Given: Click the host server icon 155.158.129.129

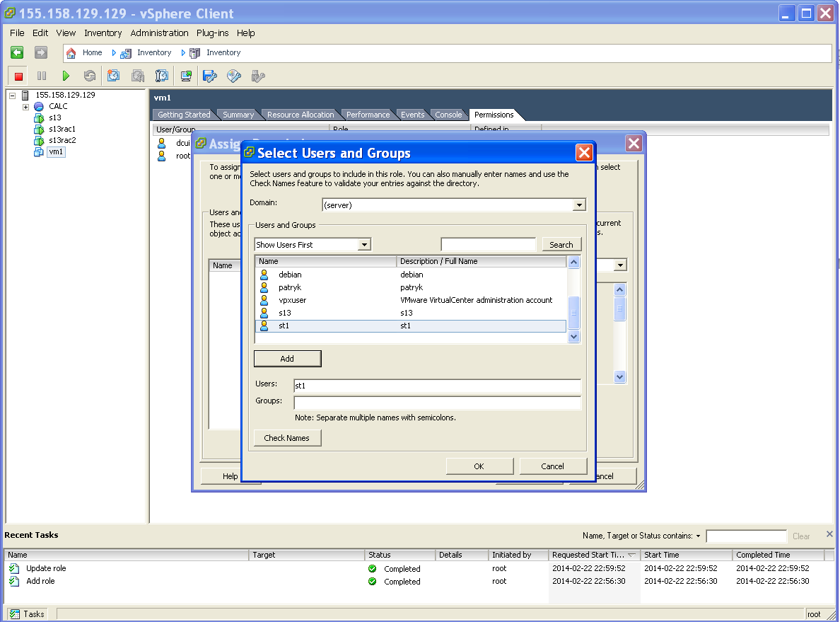Looking at the screenshot, I should click(x=25, y=95).
